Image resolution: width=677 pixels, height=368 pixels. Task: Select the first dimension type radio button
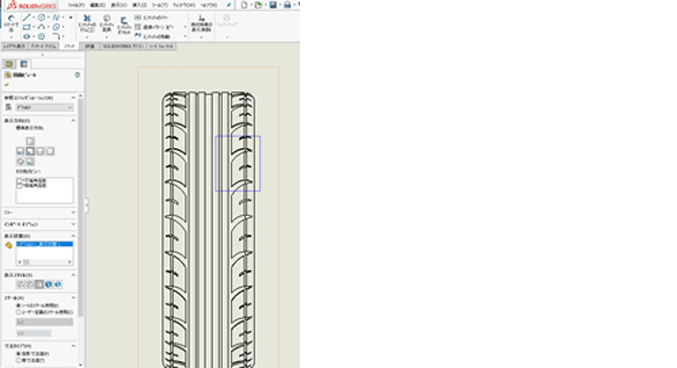point(19,354)
